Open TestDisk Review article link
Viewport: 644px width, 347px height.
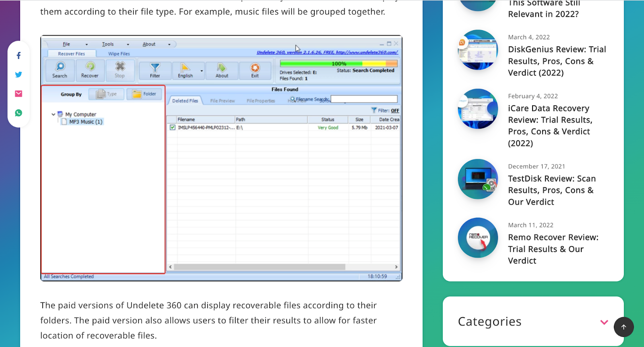pos(552,190)
